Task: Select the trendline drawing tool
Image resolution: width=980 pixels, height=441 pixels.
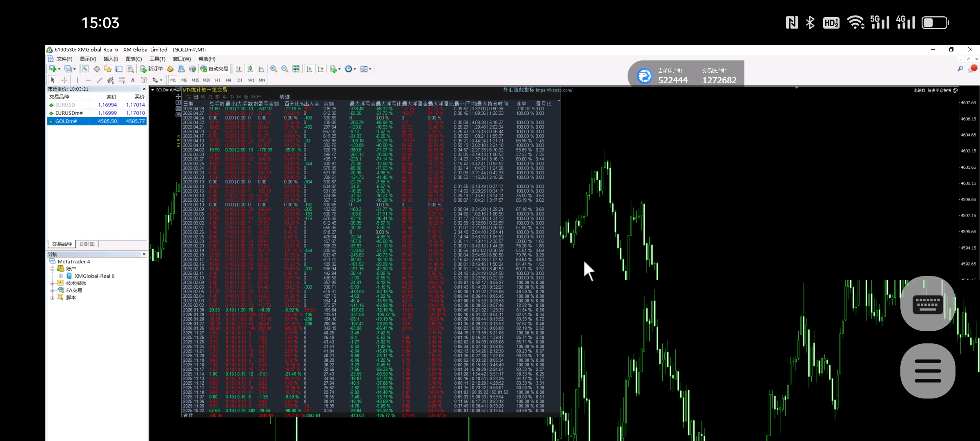Action: tap(99, 80)
